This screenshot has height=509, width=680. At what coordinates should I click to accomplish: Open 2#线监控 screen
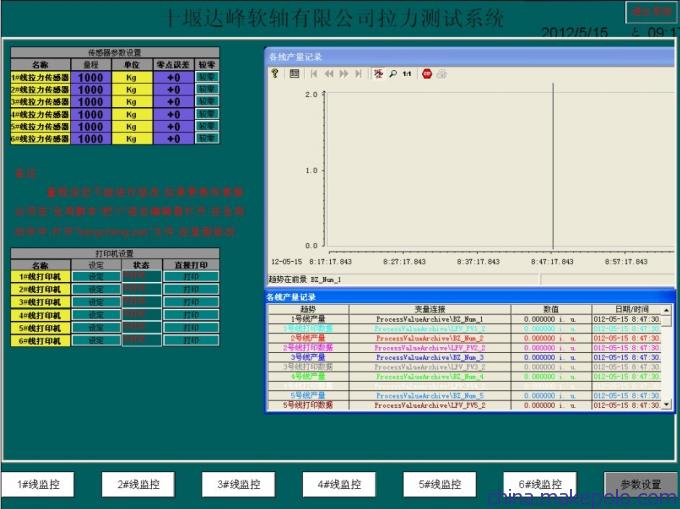coord(138,484)
